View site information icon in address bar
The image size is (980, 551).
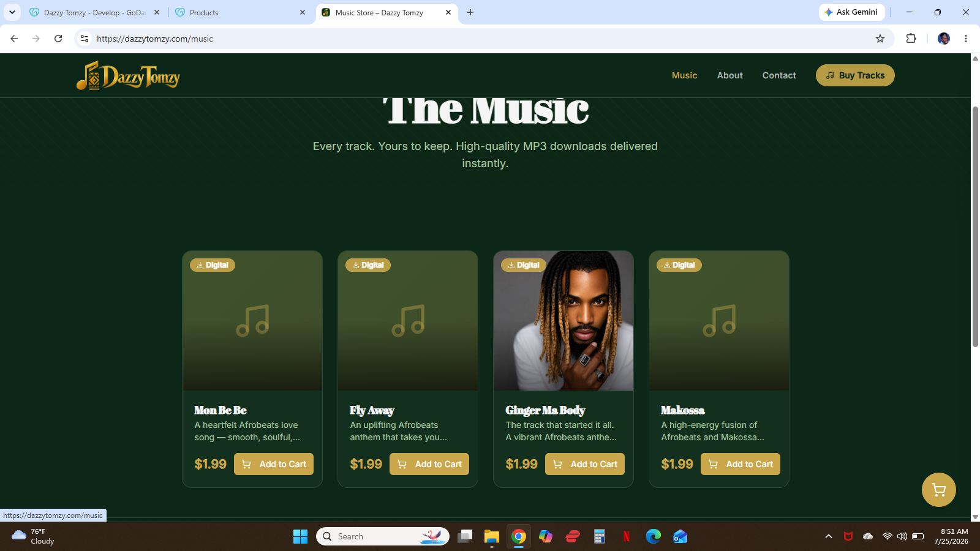85,39
